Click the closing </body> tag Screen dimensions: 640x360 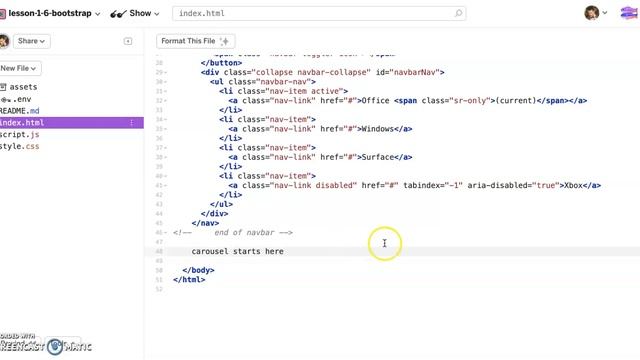[x=198, y=270]
